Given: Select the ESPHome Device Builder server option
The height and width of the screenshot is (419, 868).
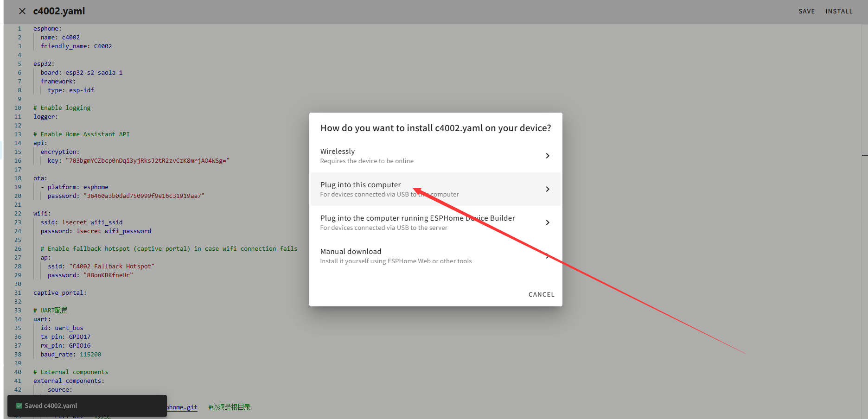Looking at the screenshot, I should pos(417,222).
